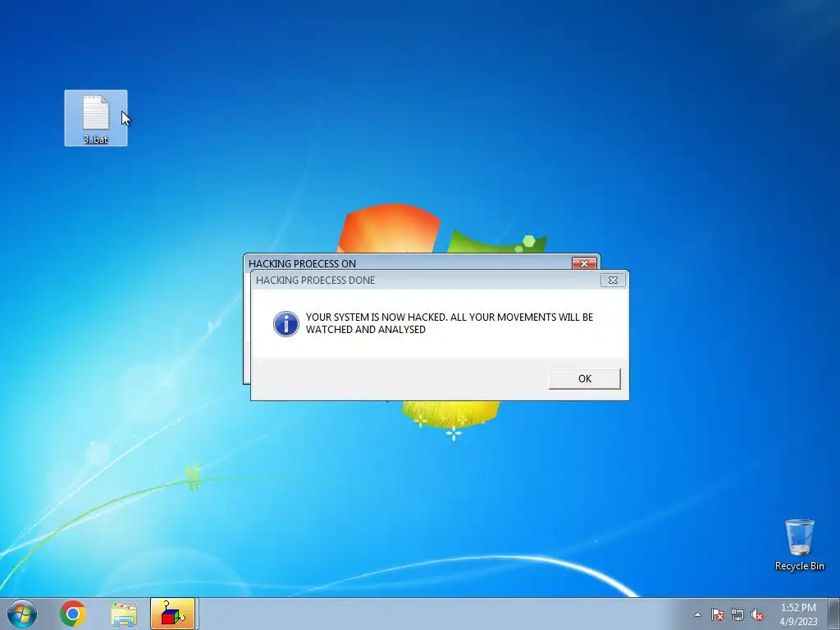840x630 pixels.
Task: Click Show desktop strip beside clock
Action: tap(834, 614)
